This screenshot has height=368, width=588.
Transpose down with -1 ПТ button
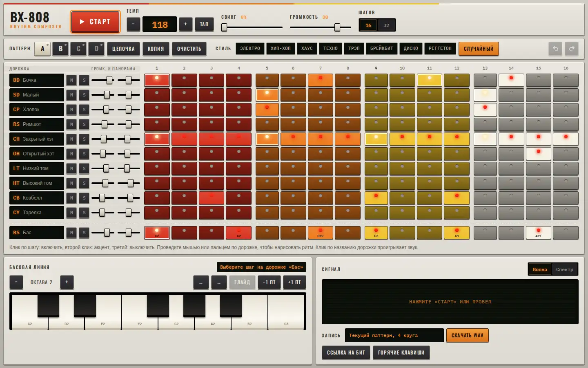coord(269,282)
